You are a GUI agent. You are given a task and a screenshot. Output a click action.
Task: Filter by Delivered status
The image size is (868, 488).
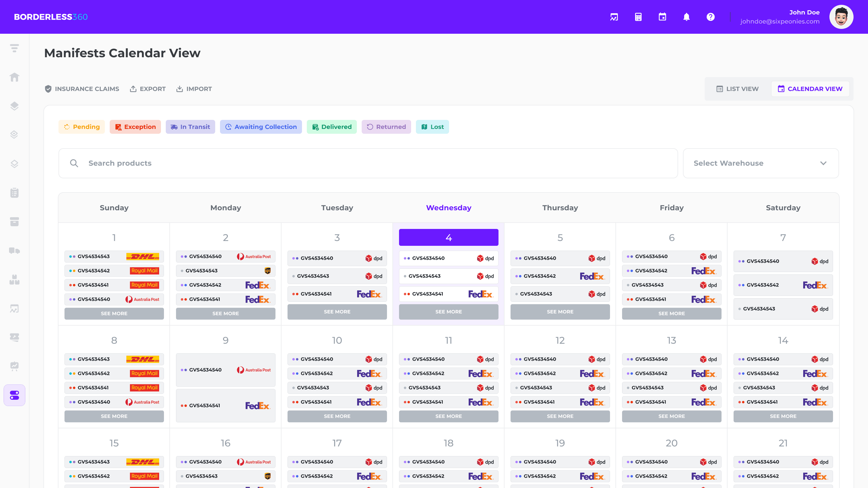(x=332, y=127)
